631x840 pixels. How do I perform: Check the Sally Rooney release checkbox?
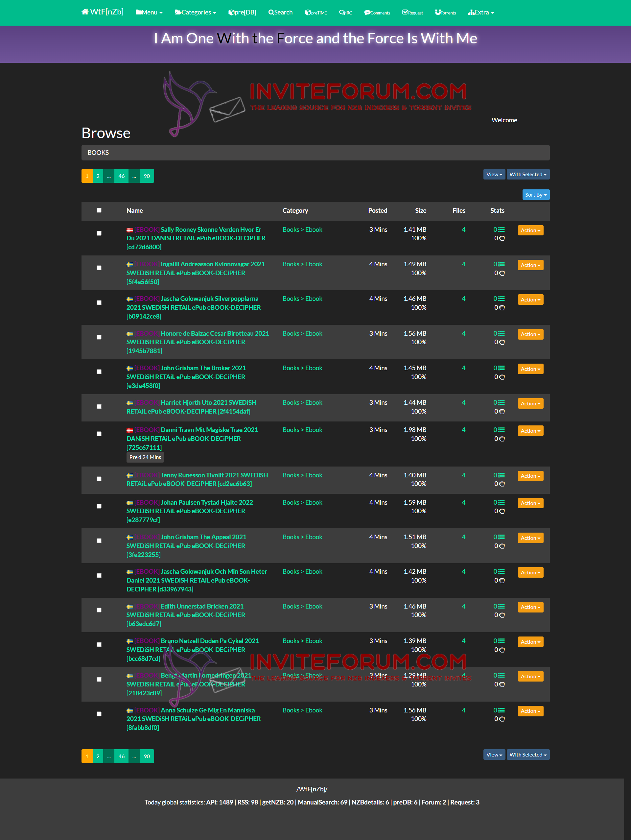tap(99, 233)
